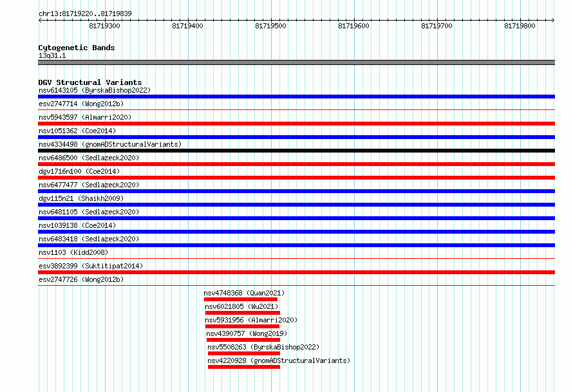Screen dimensions: 573x392
Task: Select the red bar for esv3892399
Action: [296, 272]
